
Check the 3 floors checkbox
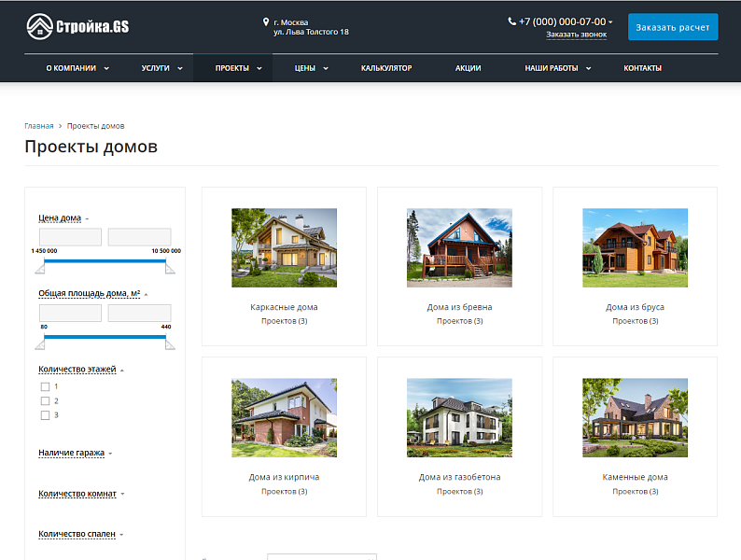[x=45, y=414]
